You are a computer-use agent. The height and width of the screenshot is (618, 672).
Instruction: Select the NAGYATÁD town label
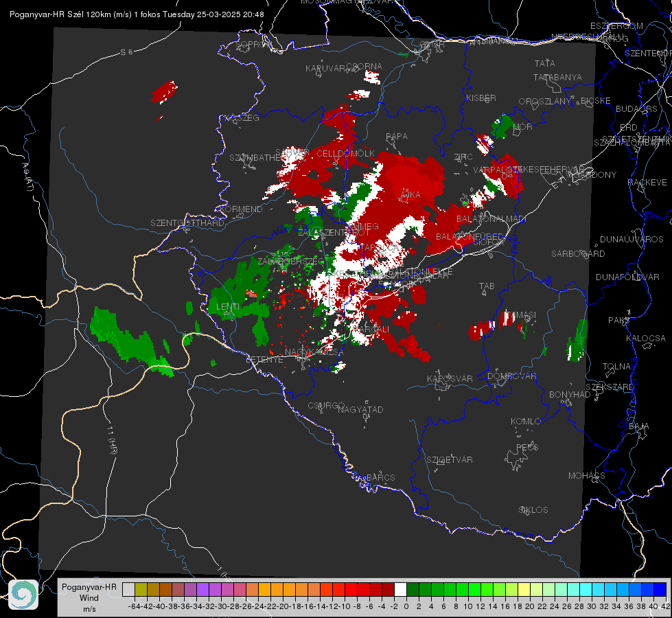[360, 409]
